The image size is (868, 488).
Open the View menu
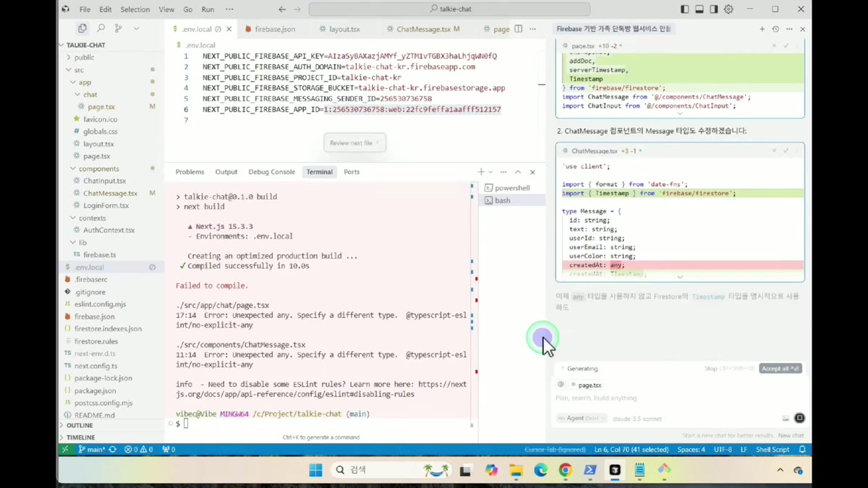(166, 9)
